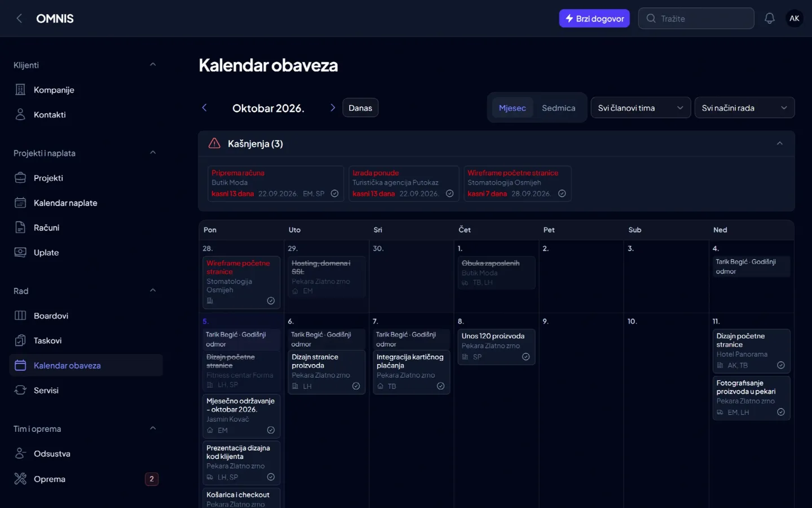Click the Brzi dogovor button
The image size is (812, 508).
click(x=594, y=19)
